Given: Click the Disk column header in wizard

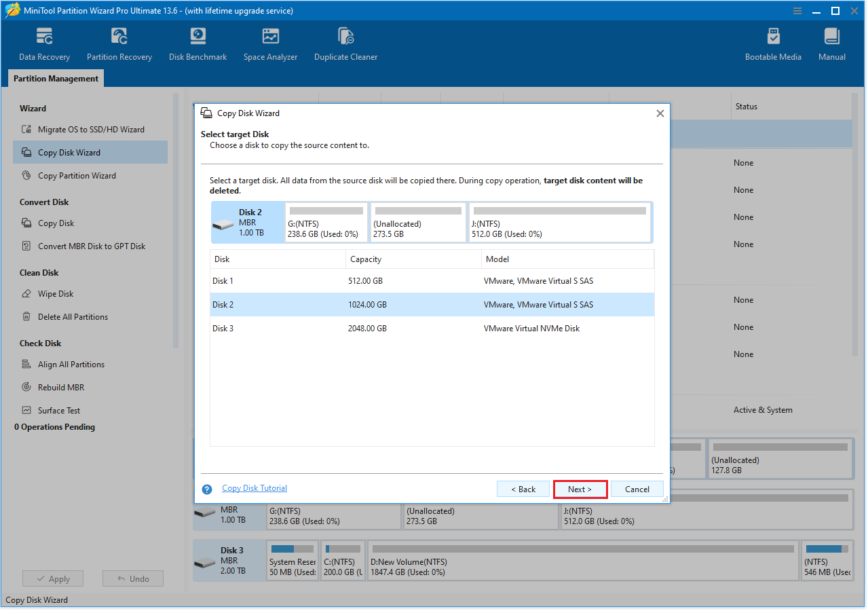Looking at the screenshot, I should tap(278, 259).
